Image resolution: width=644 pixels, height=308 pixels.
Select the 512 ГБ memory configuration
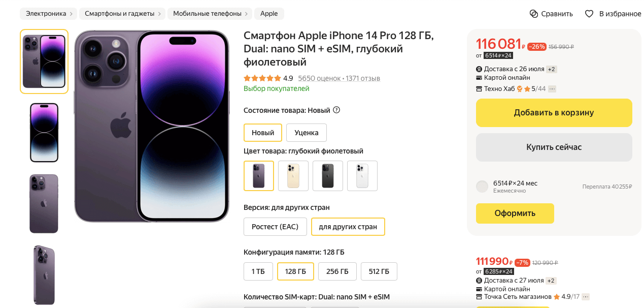point(379,271)
